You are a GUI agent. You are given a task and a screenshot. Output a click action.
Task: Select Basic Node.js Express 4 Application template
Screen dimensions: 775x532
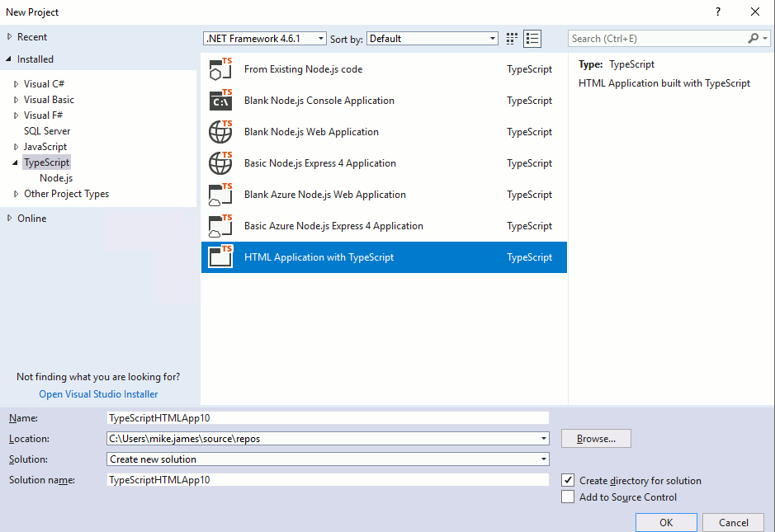[x=384, y=163]
